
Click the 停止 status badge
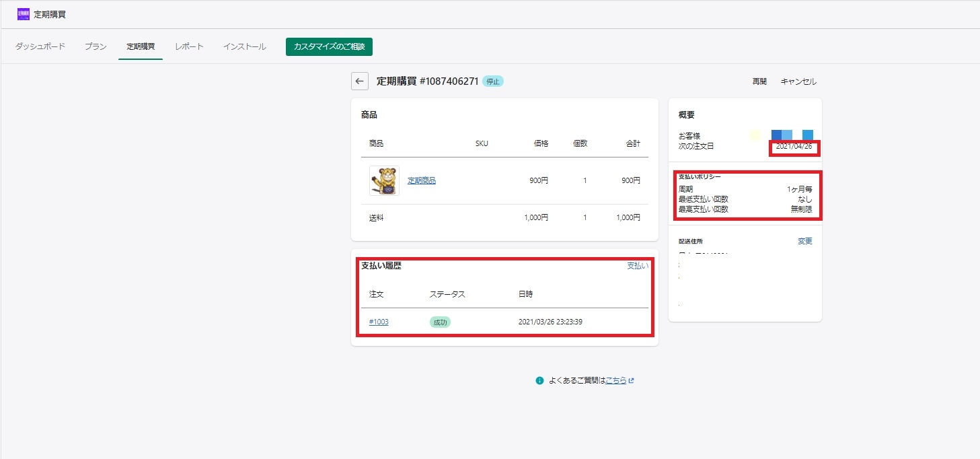click(x=493, y=81)
